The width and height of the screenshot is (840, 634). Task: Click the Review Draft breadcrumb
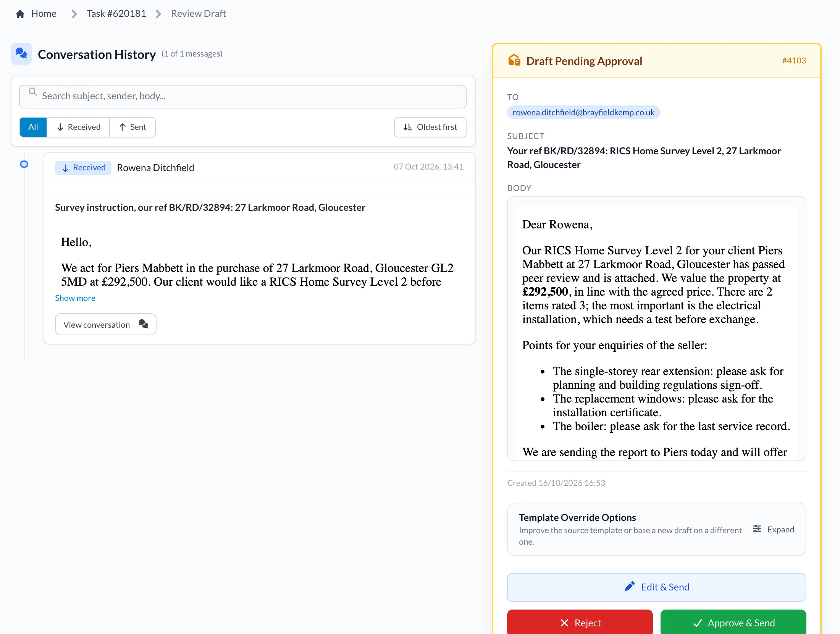[199, 14]
